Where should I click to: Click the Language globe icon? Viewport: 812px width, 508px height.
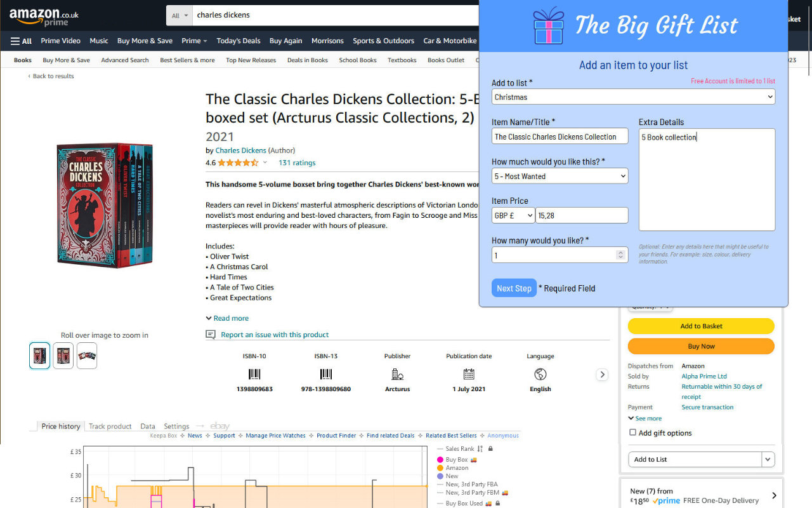[540, 374]
